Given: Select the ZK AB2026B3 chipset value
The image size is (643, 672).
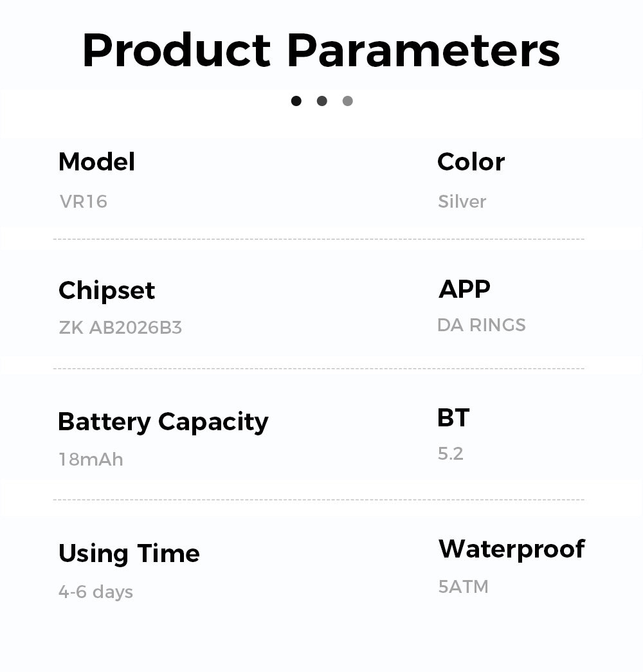Looking at the screenshot, I should point(120,328).
